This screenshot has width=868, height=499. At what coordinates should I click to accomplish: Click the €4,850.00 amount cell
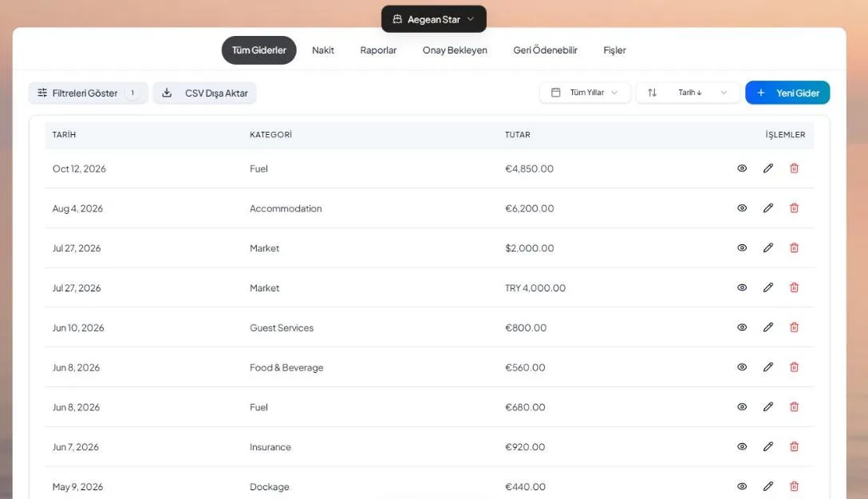pos(529,168)
